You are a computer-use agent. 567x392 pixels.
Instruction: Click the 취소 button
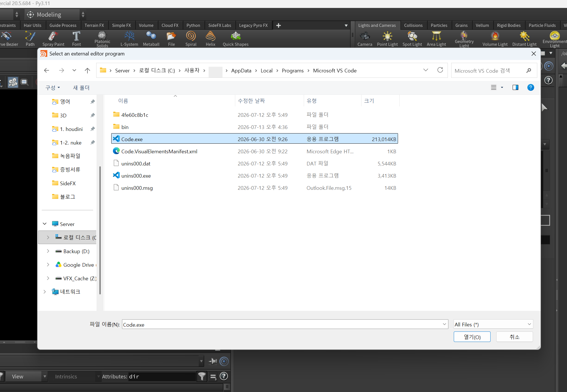tap(514, 337)
